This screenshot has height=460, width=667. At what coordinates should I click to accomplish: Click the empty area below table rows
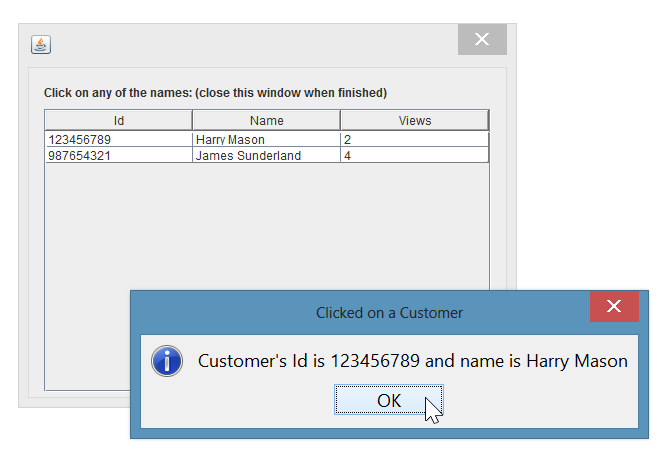tap(267, 226)
